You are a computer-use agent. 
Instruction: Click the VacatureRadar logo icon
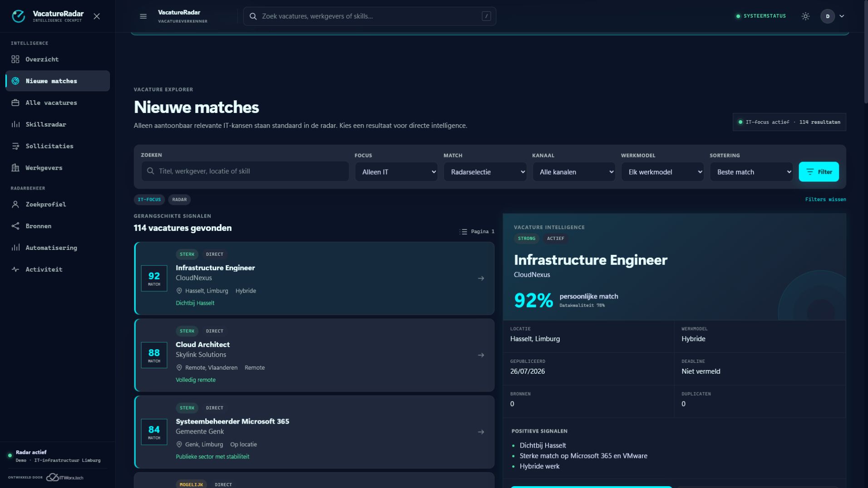19,16
